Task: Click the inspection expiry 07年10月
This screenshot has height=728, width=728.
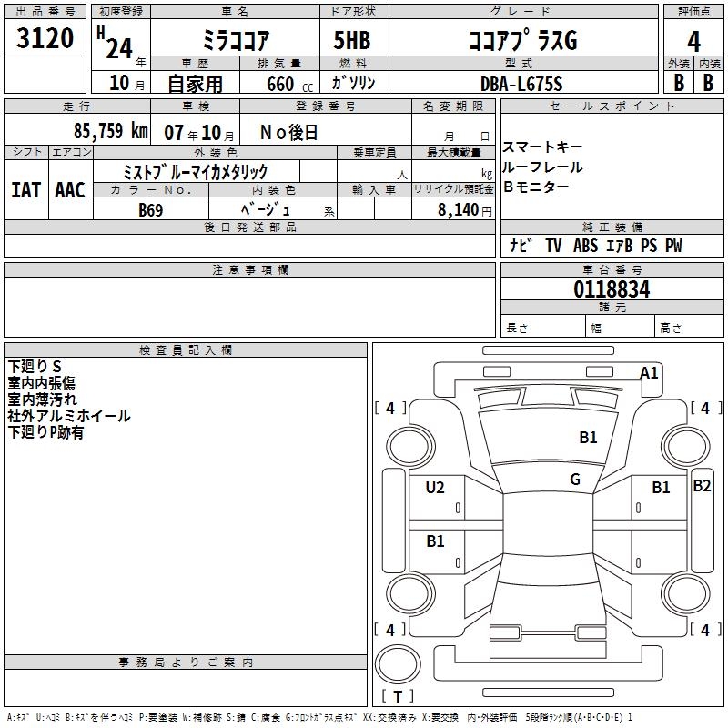Action: (x=199, y=133)
